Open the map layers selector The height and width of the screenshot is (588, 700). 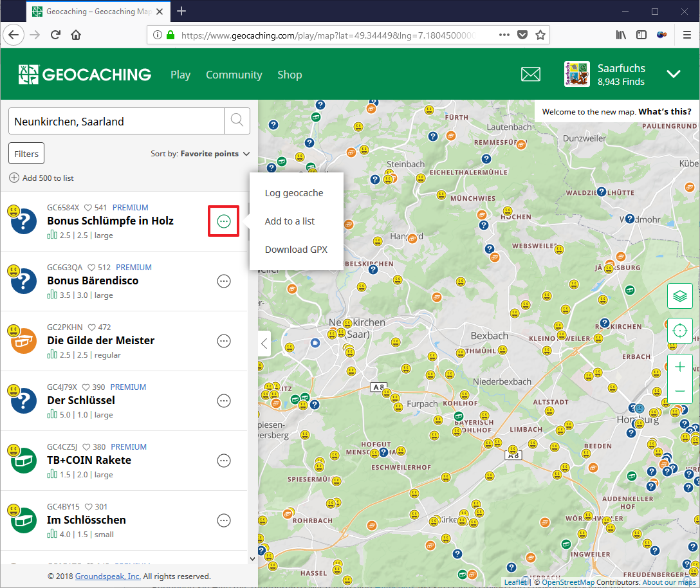tap(680, 295)
